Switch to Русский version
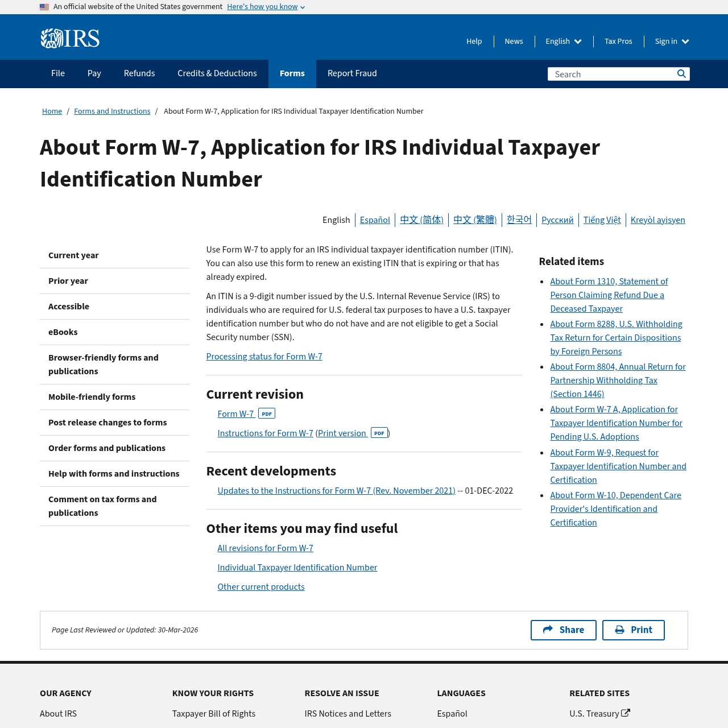The width and height of the screenshot is (728, 728). (x=557, y=220)
